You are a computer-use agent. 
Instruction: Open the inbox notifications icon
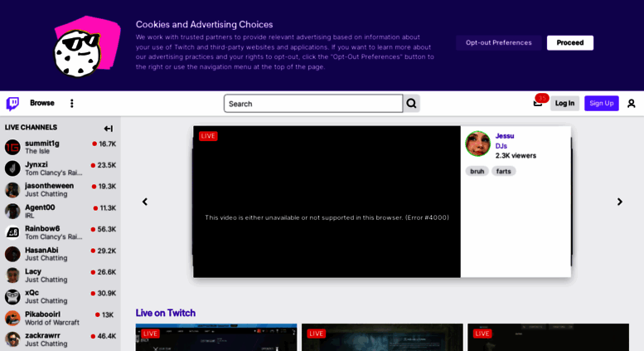click(x=538, y=103)
